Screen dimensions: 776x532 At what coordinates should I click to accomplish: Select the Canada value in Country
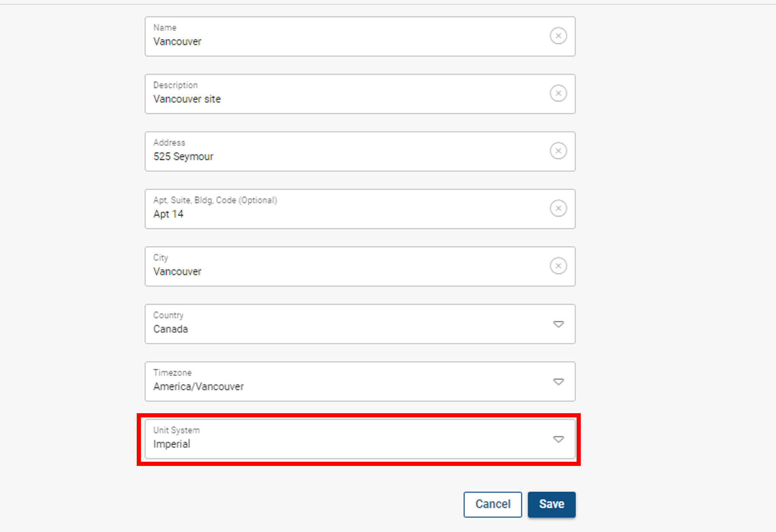(x=171, y=329)
